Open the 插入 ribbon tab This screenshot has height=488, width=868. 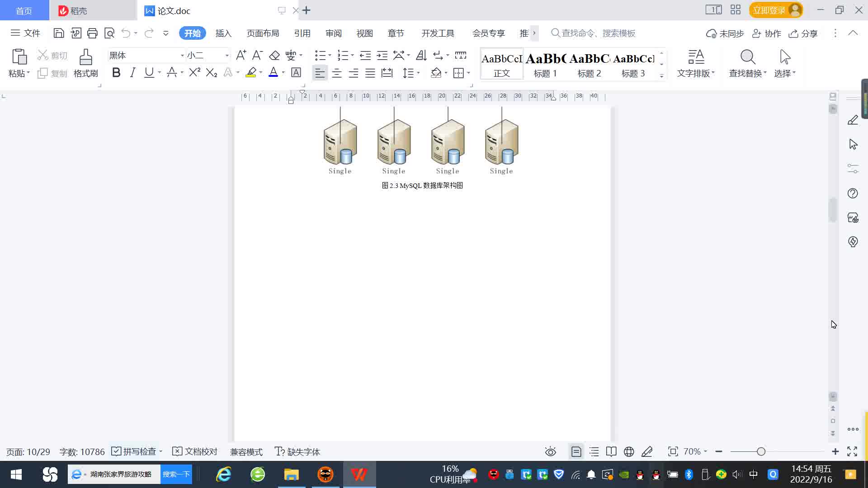point(223,33)
